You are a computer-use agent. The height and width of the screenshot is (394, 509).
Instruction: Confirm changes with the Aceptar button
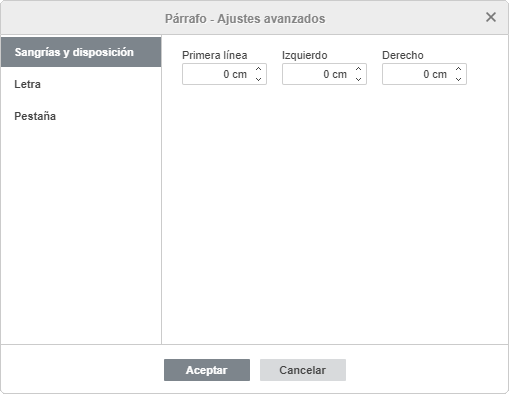(207, 370)
